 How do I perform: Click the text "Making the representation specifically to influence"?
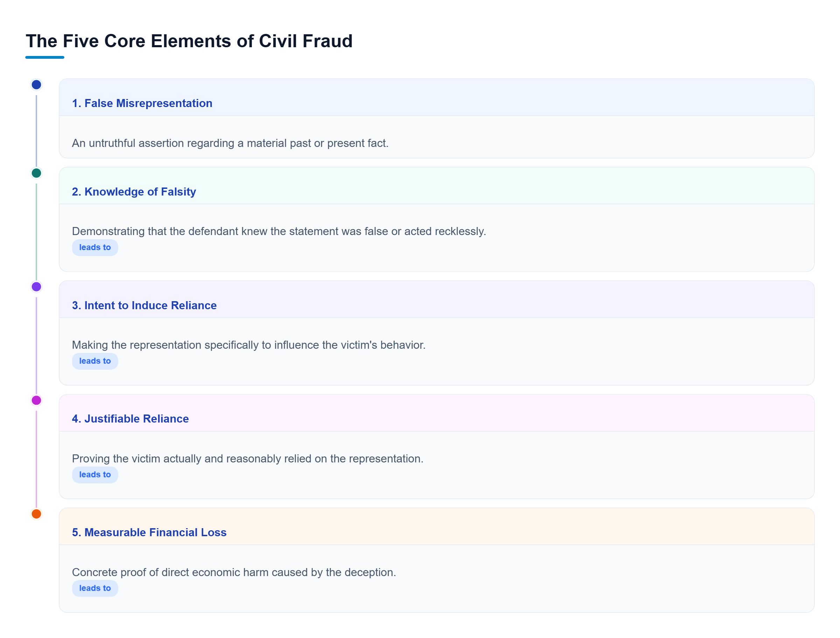click(195, 345)
